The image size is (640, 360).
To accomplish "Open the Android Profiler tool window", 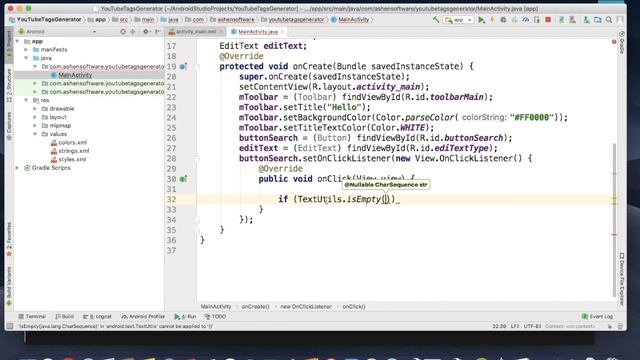I will [143, 316].
